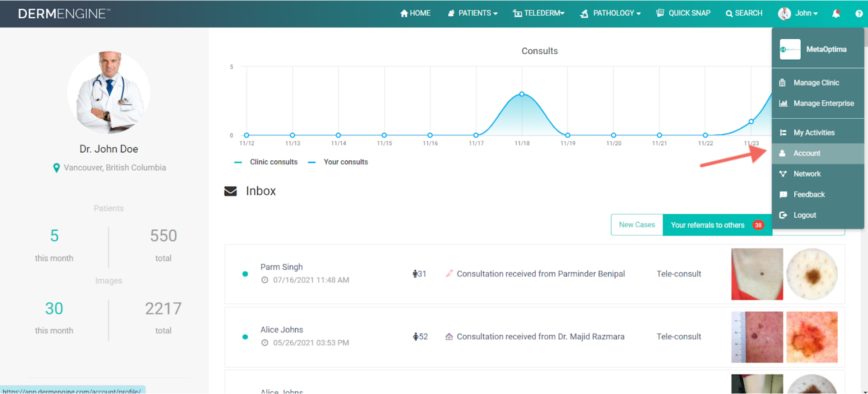Open notifications bell
The image size is (868, 394).
pyautogui.click(x=836, y=14)
